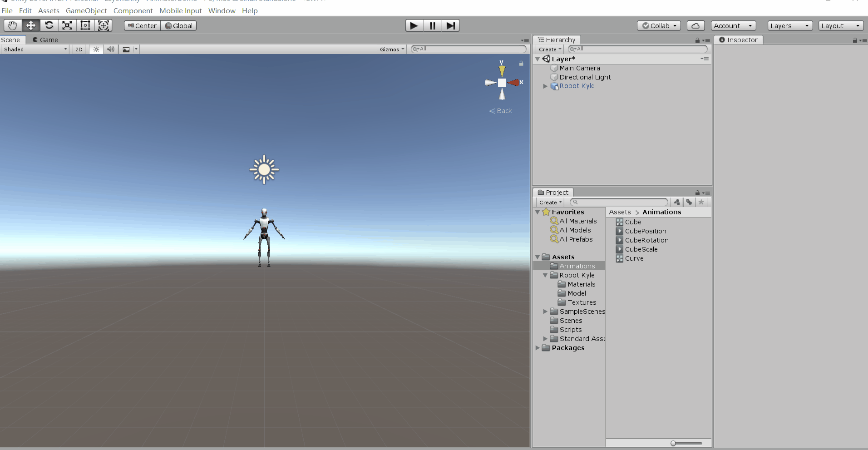Viewport: 868px width, 450px height.
Task: Toggle scene view lighting
Action: tap(96, 49)
